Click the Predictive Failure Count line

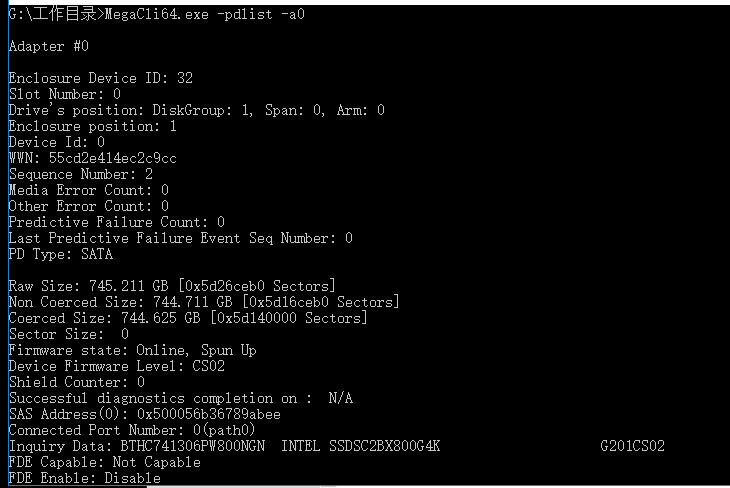[x=116, y=222]
